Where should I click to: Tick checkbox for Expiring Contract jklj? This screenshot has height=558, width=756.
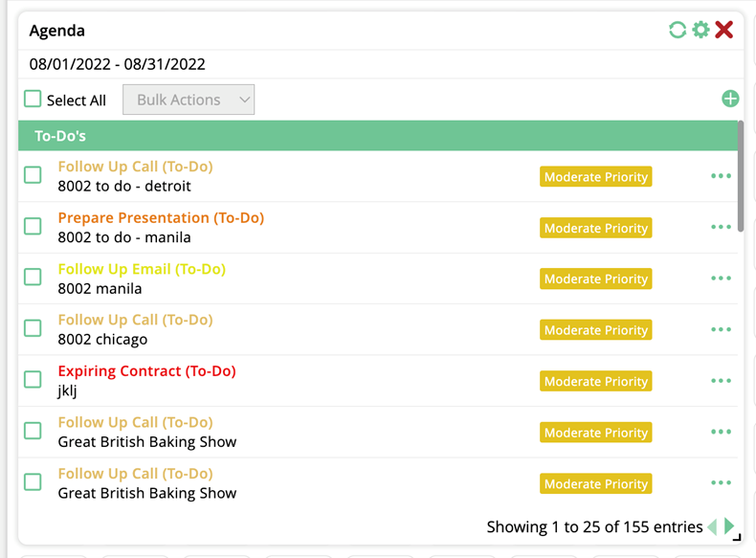click(x=33, y=380)
